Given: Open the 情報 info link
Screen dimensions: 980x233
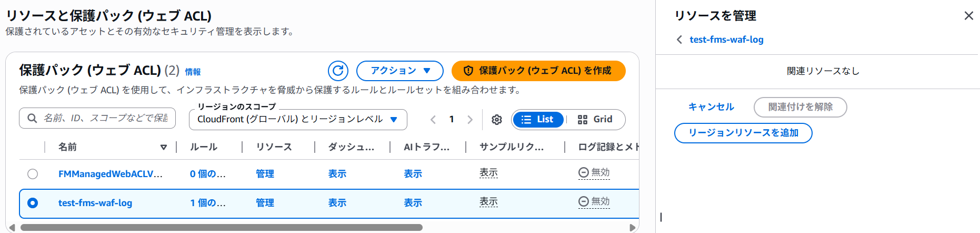Looking at the screenshot, I should [193, 72].
